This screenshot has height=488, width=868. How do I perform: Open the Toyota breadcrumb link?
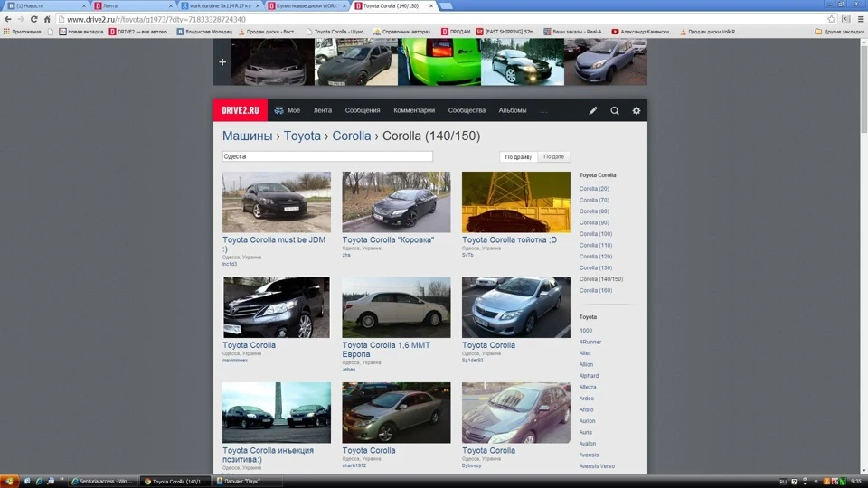pos(302,136)
